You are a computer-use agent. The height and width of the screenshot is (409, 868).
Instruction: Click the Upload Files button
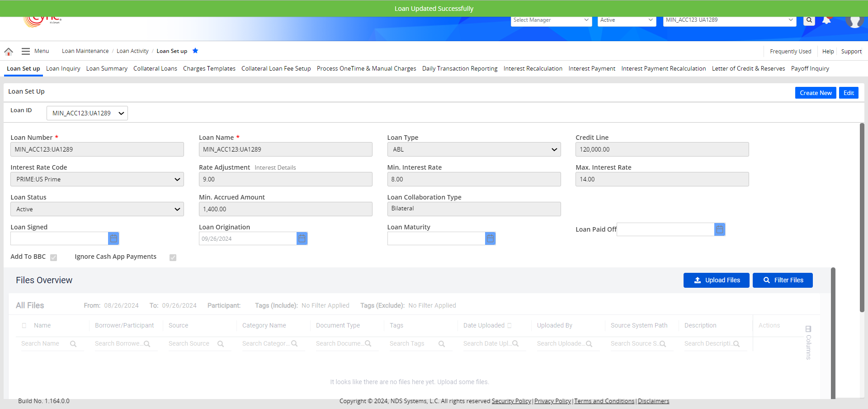(716, 280)
